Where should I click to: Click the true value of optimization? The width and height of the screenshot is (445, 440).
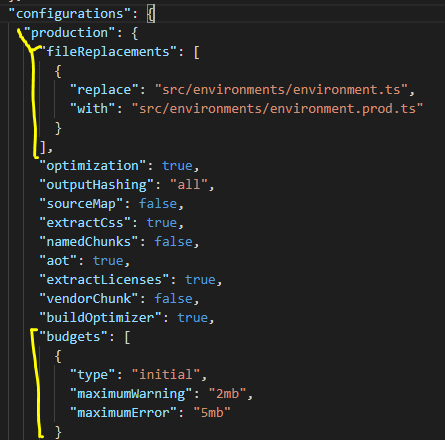[177, 166]
